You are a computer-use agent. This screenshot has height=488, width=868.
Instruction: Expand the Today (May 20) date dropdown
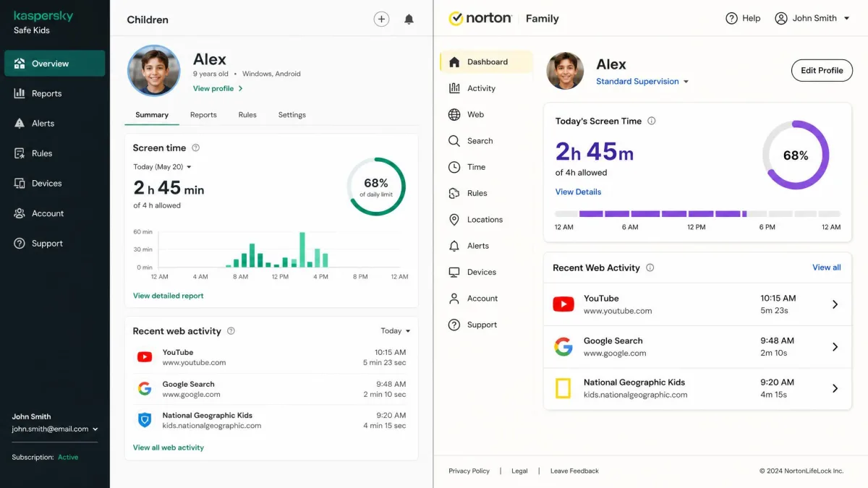[x=162, y=167]
